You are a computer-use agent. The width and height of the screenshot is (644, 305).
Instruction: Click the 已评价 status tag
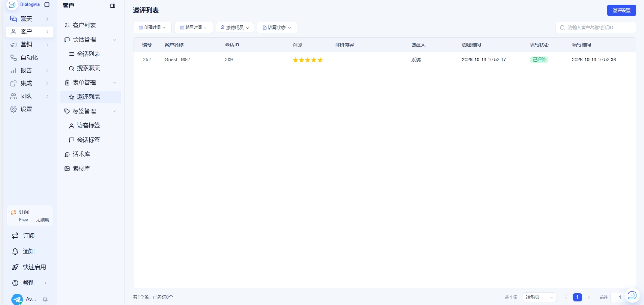(x=539, y=60)
